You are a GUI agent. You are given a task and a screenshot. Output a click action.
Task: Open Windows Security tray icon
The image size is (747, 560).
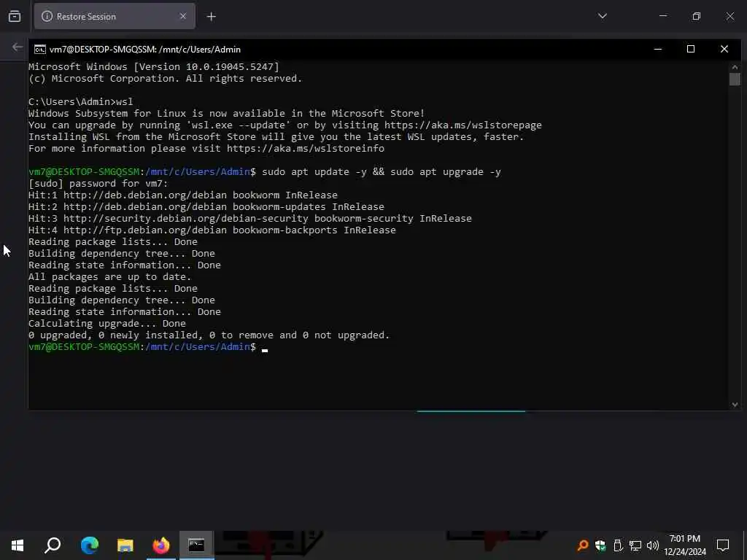pyautogui.click(x=600, y=545)
